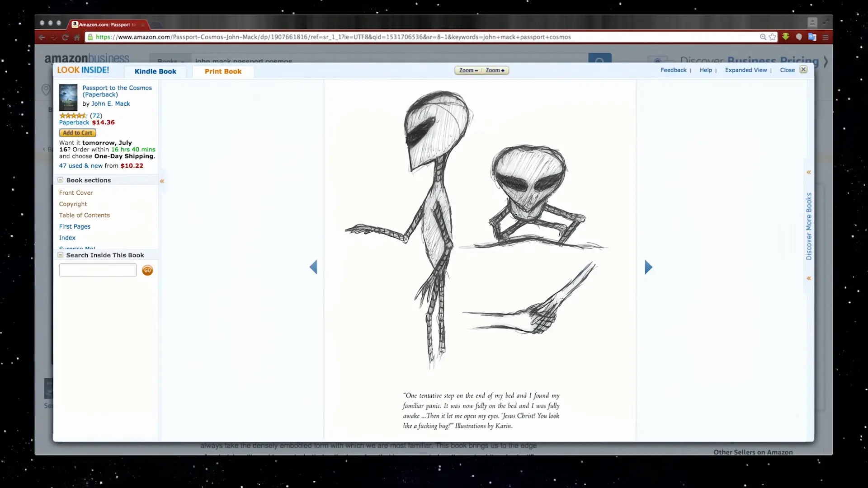Jump to the First Pages section
This screenshot has width=868, height=488.
click(75, 227)
